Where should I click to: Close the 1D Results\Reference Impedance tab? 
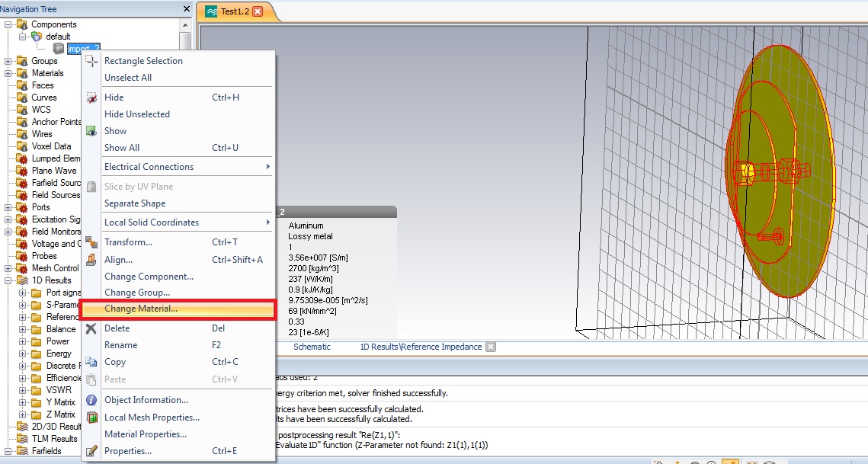pos(491,347)
